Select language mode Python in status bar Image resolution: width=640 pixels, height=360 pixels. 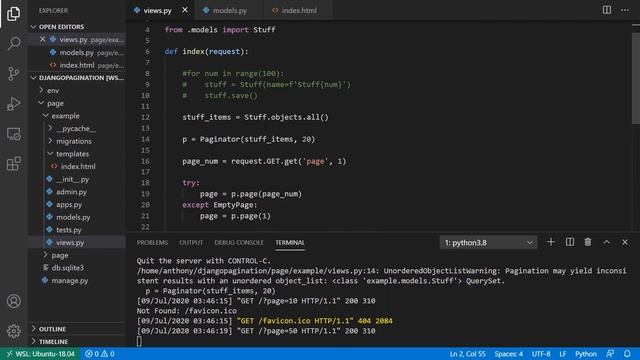[x=586, y=354]
